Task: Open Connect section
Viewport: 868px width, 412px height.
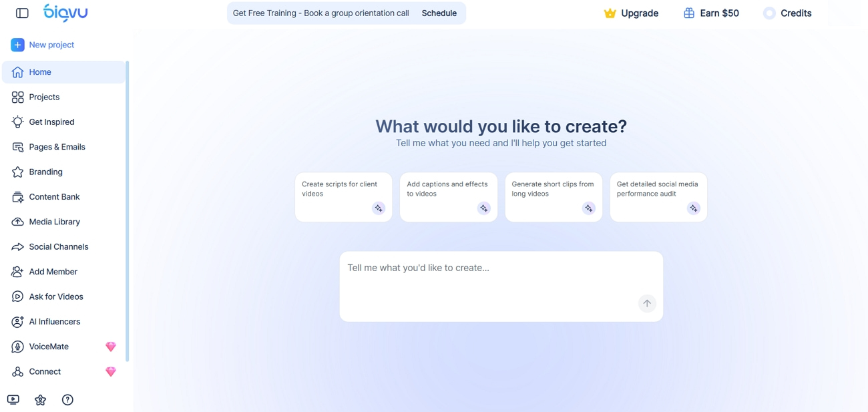Action: (63, 371)
